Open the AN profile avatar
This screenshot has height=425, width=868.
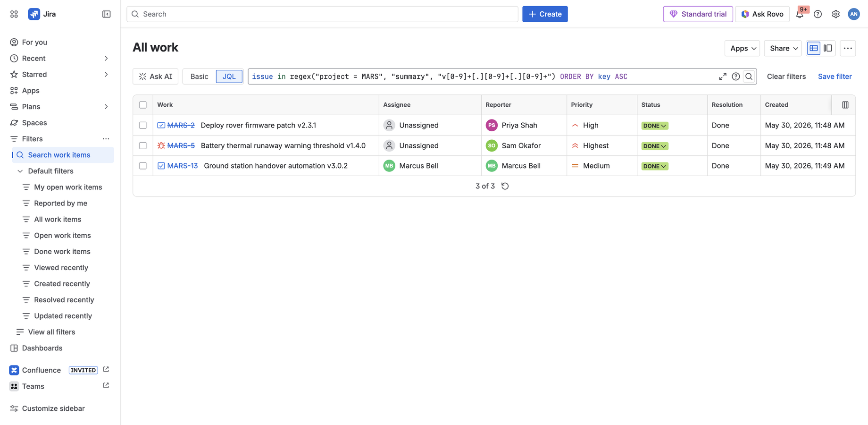[853, 14]
